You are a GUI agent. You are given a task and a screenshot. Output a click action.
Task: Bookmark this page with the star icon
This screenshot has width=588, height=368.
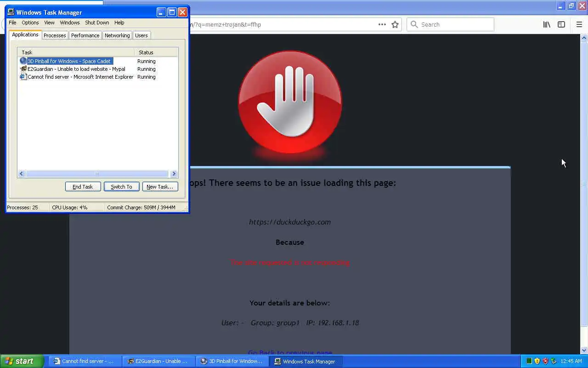[395, 24]
